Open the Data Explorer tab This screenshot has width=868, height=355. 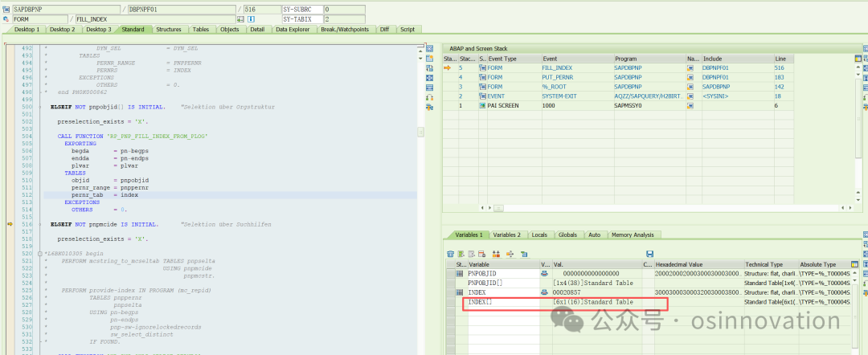coord(293,29)
